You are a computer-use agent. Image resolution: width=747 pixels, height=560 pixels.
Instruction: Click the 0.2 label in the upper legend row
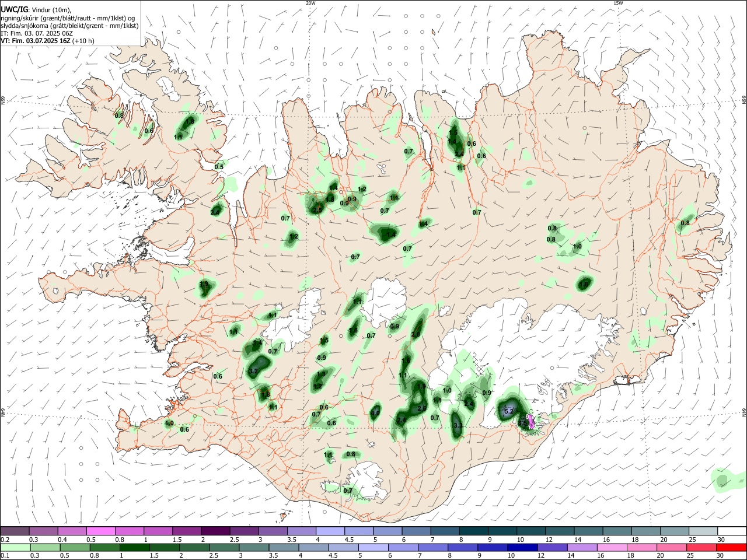point(5,540)
